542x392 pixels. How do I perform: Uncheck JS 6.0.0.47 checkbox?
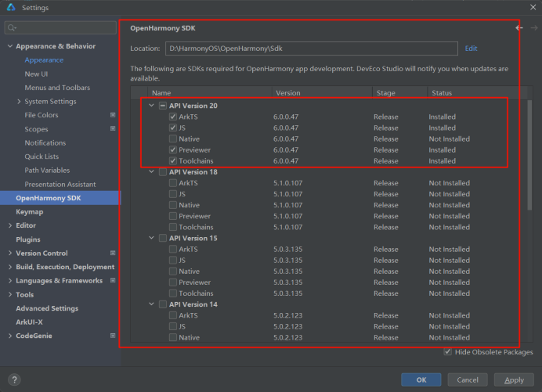point(173,128)
